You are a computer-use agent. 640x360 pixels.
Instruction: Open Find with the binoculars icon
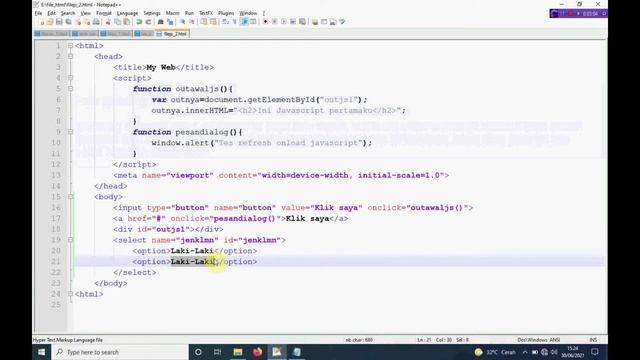(160, 22)
